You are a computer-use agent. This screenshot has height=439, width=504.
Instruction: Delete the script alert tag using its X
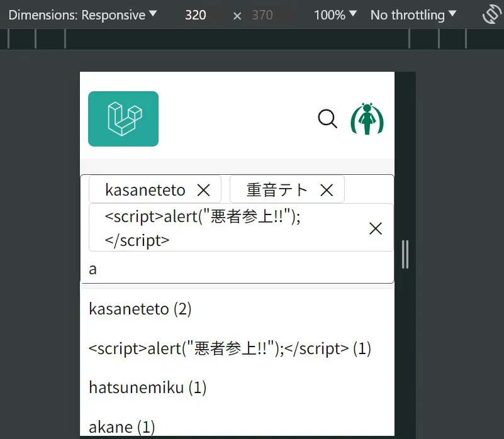click(x=375, y=228)
